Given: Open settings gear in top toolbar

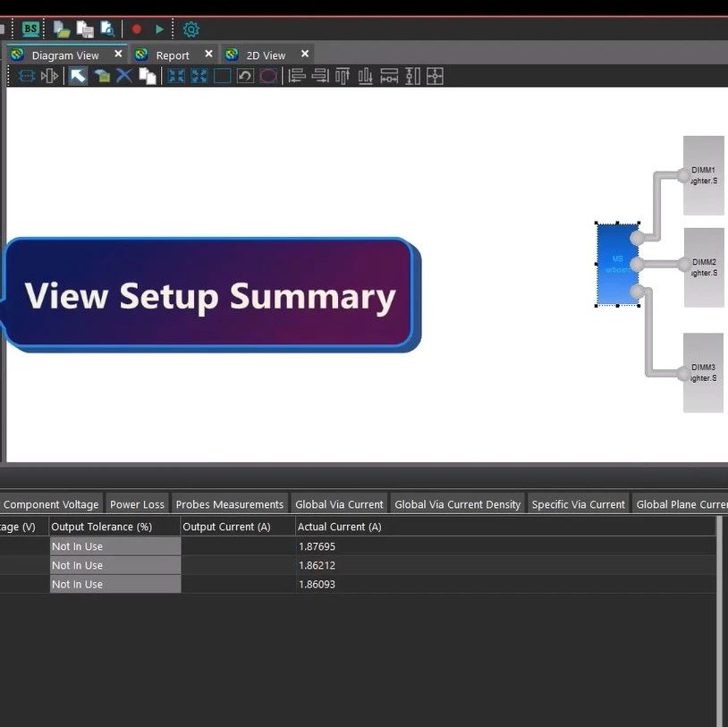Looking at the screenshot, I should 190,29.
